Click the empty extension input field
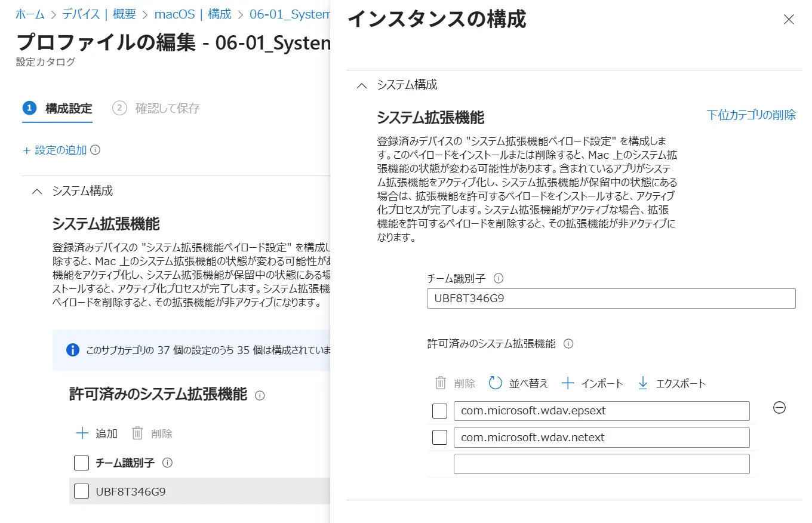The height and width of the screenshot is (523, 812). click(601, 464)
